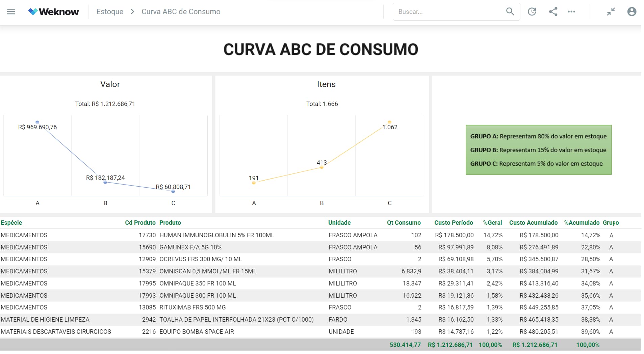Image resolution: width=644 pixels, height=354 pixels.
Task: Click consumption quantity 6.832,9
Action: (x=411, y=271)
